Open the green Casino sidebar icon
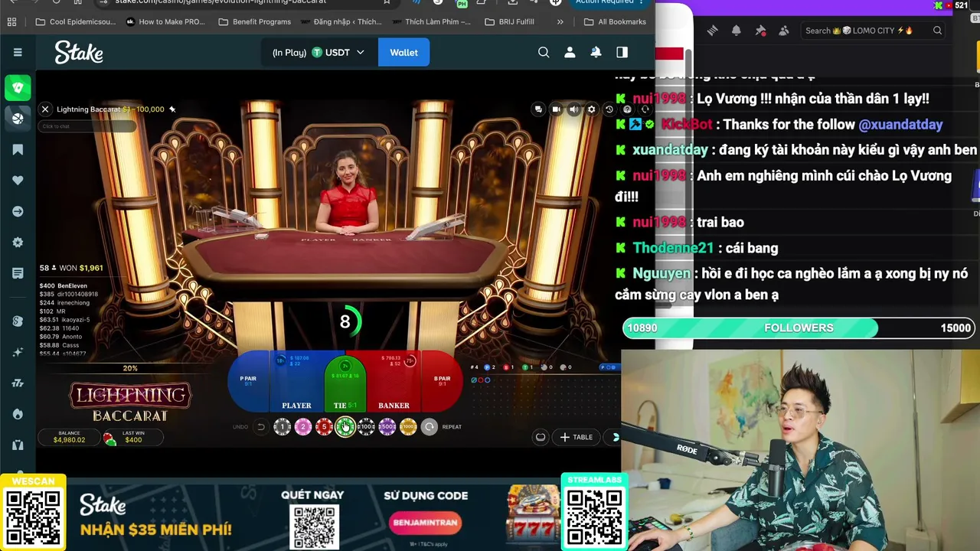This screenshot has height=551, width=980. coord(18,87)
